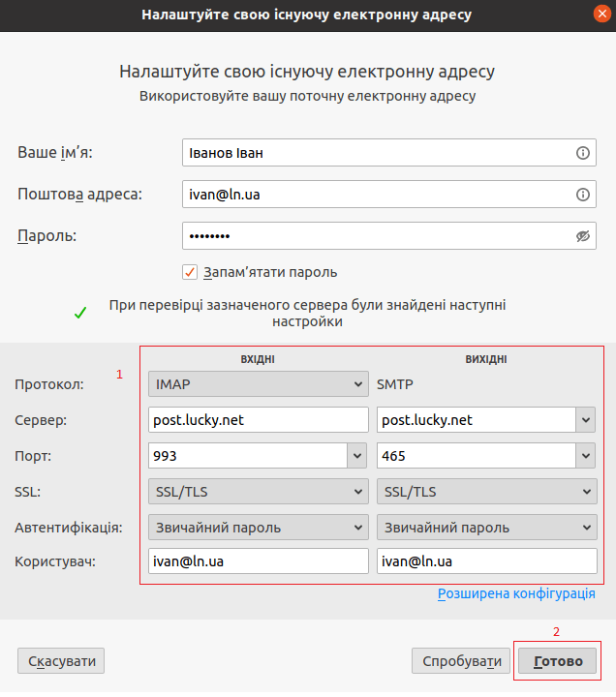
Task: Click the При перевірці зазначеного сервера status message
Action: click(x=307, y=314)
